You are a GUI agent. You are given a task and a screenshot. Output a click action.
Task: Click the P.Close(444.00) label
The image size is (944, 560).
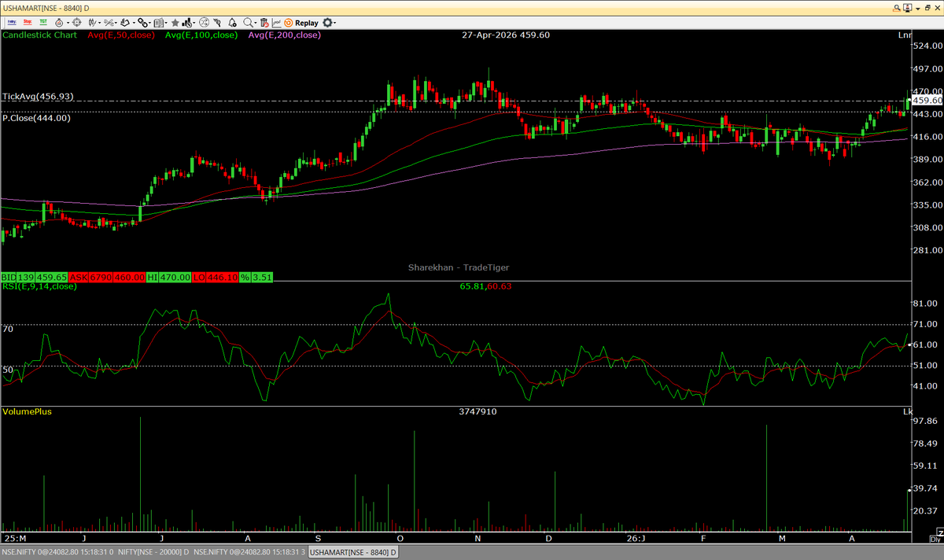[36, 117]
